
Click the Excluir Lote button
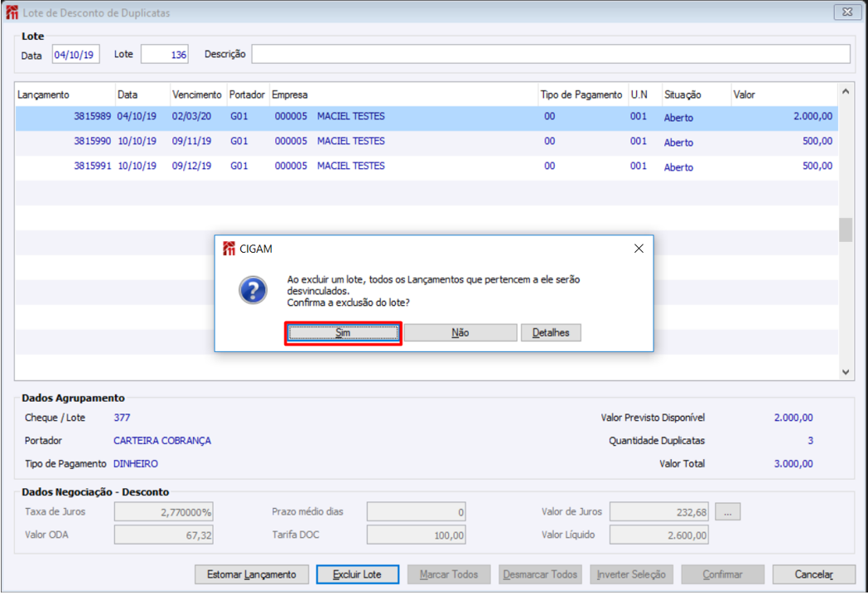click(x=357, y=574)
